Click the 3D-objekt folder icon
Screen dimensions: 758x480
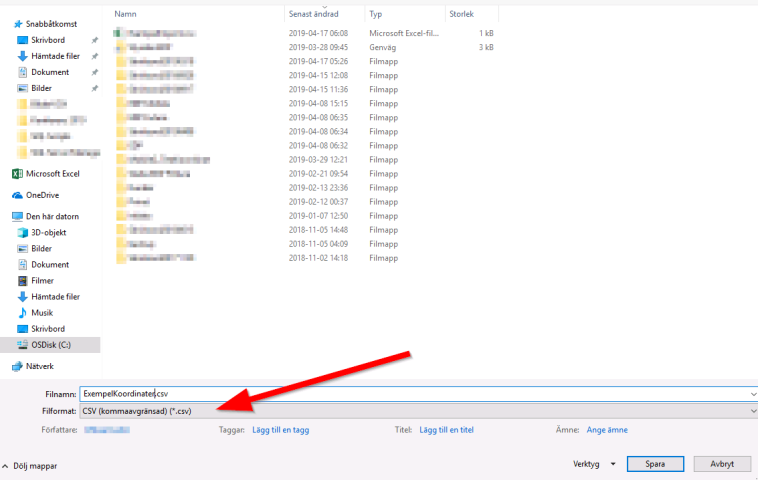[x=22, y=232]
